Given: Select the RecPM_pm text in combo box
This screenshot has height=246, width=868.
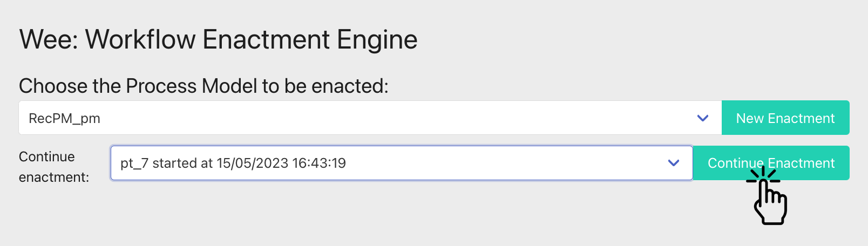Looking at the screenshot, I should point(64,119).
